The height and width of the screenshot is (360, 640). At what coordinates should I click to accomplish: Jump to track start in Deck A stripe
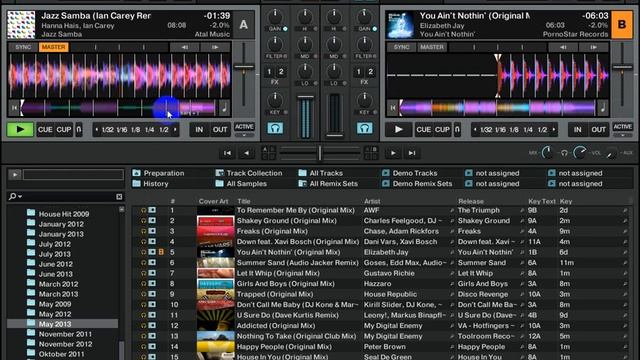[14, 108]
